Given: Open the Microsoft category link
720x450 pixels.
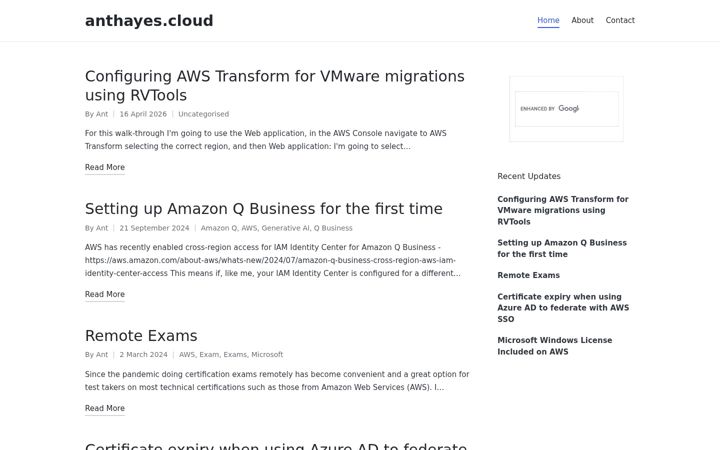Looking at the screenshot, I should [x=267, y=354].
